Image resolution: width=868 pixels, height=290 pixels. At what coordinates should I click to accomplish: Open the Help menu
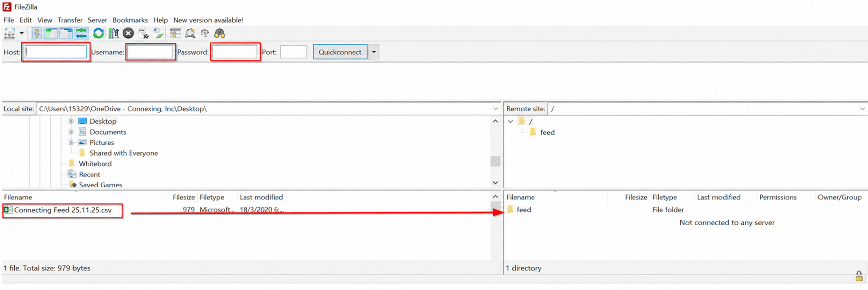point(160,20)
